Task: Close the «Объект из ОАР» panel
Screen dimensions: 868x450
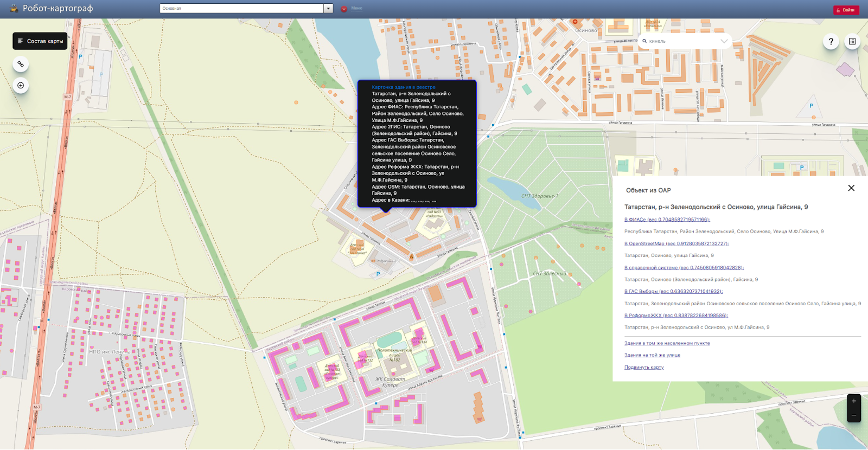Action: pyautogui.click(x=851, y=188)
